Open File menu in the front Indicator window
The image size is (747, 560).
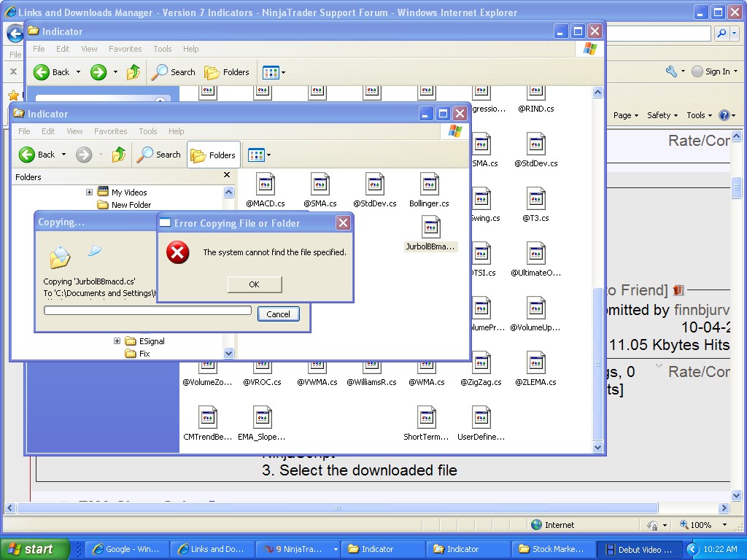[24, 131]
